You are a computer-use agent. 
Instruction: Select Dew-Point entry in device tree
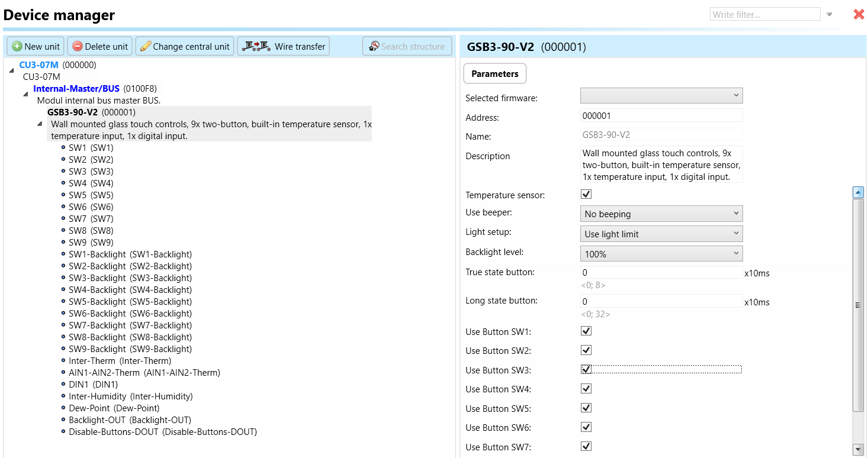pyautogui.click(x=114, y=408)
